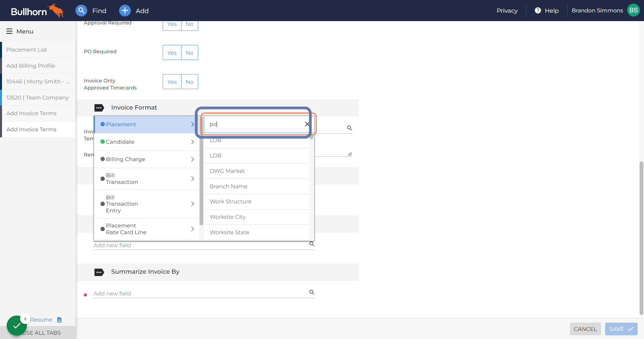Click Summarize Invoice By section icon
The height and width of the screenshot is (339, 644).
(x=99, y=272)
